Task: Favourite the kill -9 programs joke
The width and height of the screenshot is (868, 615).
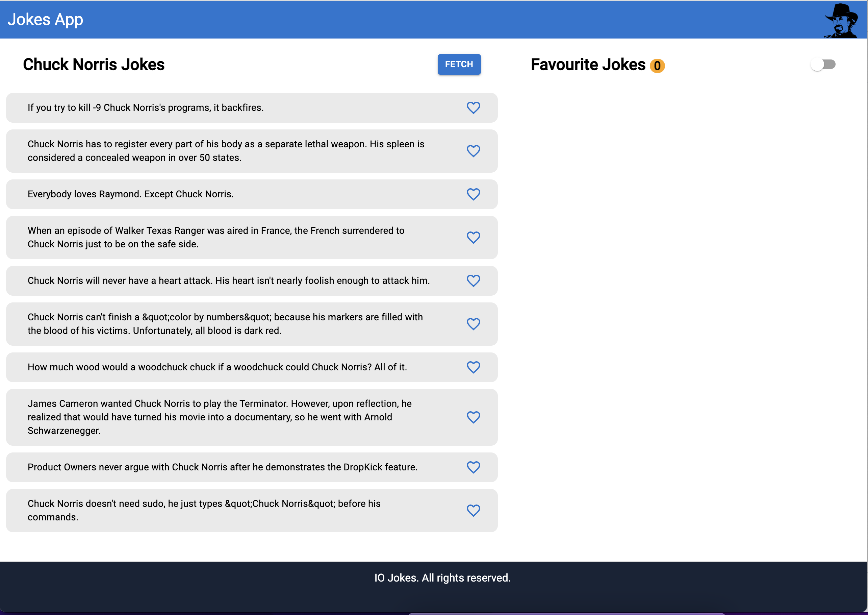Action: (x=473, y=108)
